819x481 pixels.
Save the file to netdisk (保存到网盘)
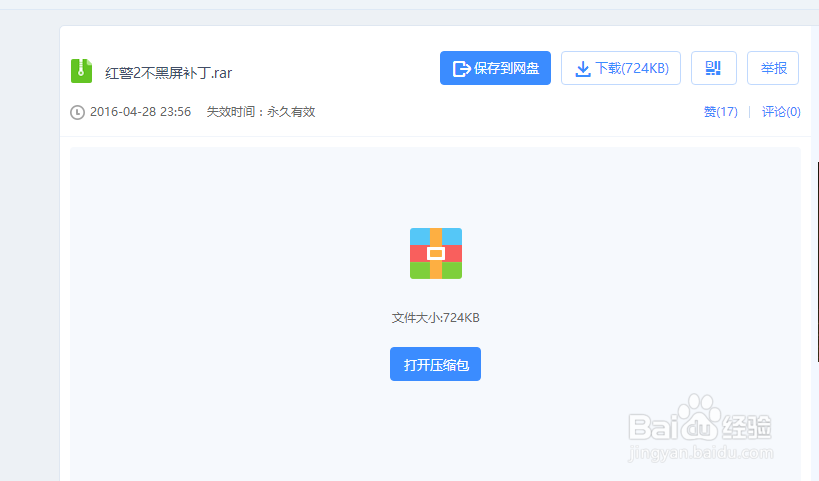495,68
